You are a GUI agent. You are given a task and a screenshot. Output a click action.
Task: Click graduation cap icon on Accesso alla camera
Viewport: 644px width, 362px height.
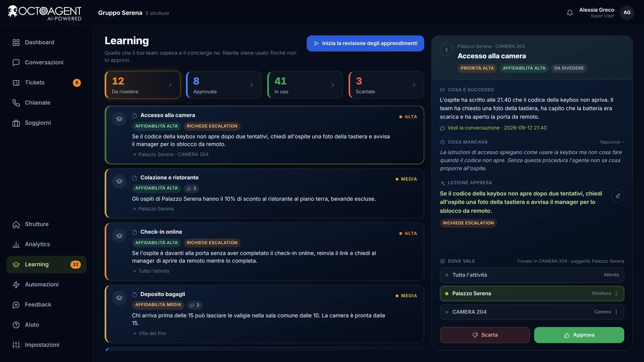pyautogui.click(x=119, y=119)
